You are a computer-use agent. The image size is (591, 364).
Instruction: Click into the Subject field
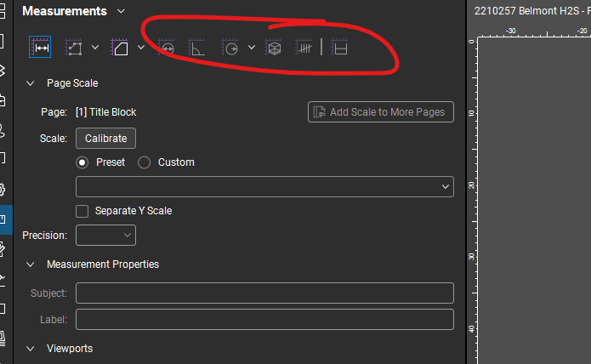[x=264, y=293]
